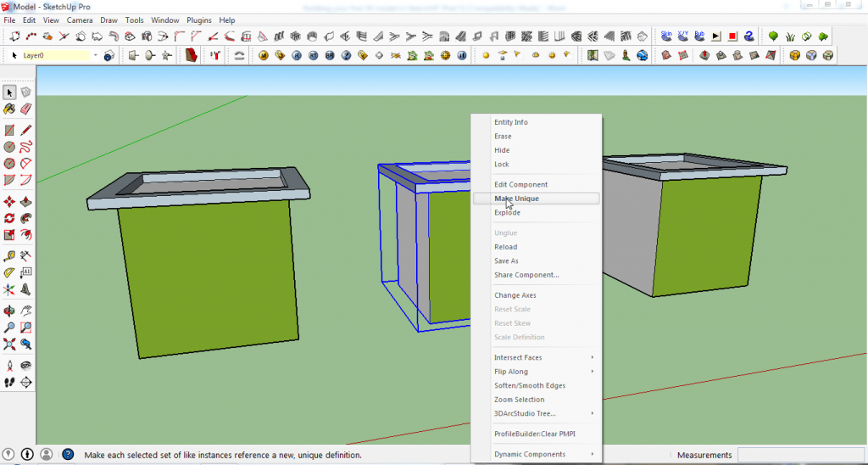Select the 3D Text tool
This screenshot has height=465, width=868.
(25, 289)
